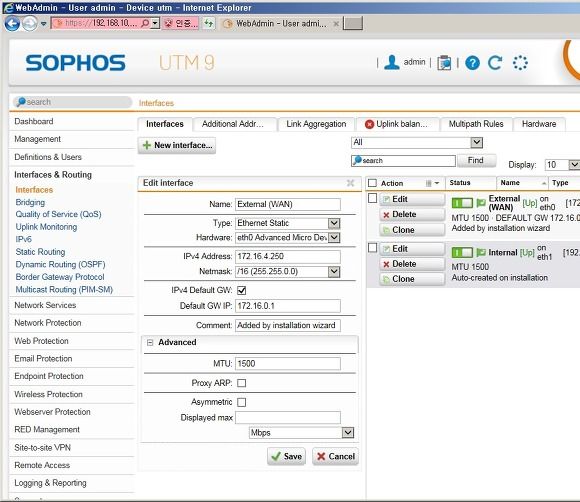The width and height of the screenshot is (580, 502).
Task: Toggle the IPv4 Default GW checkbox
Action: [x=242, y=290]
